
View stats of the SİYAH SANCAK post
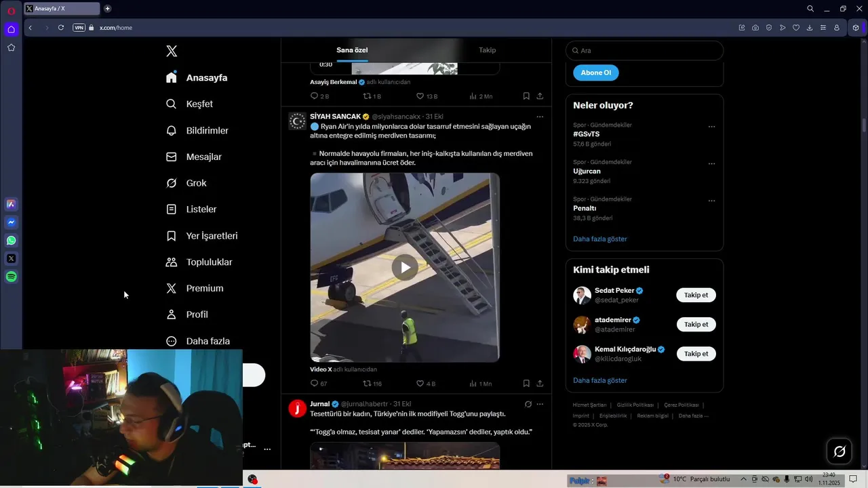click(x=480, y=384)
